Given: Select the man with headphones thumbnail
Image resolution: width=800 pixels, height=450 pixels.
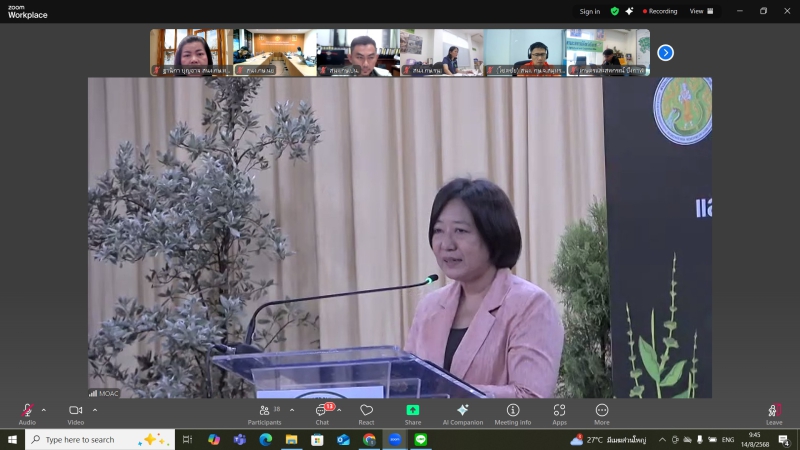Looking at the screenshot, I should 525,53.
